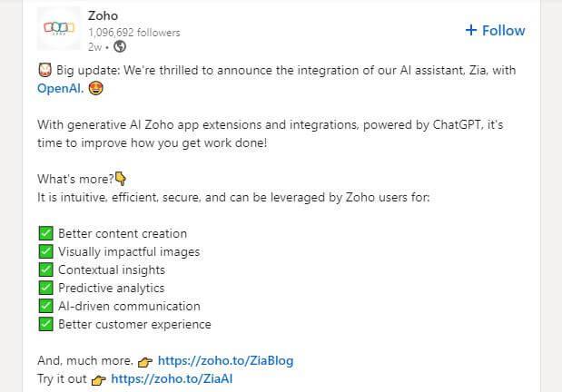Click the robot emoji before Big update
The height and width of the screenshot is (392, 562).
44,69
